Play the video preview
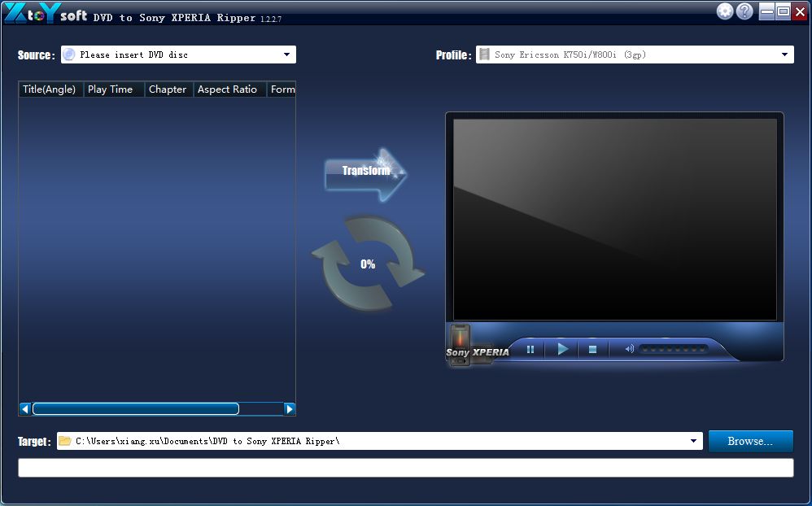This screenshot has width=812, height=506. coord(563,350)
